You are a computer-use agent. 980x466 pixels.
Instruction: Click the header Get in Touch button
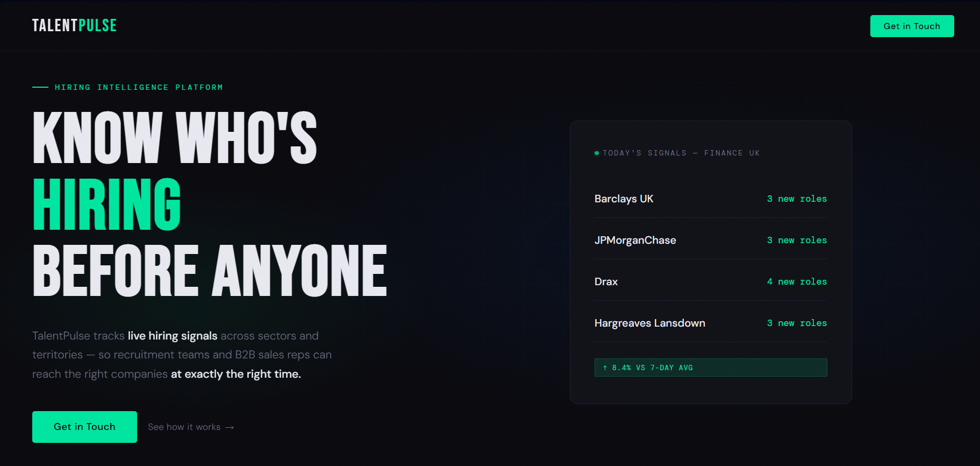click(912, 26)
